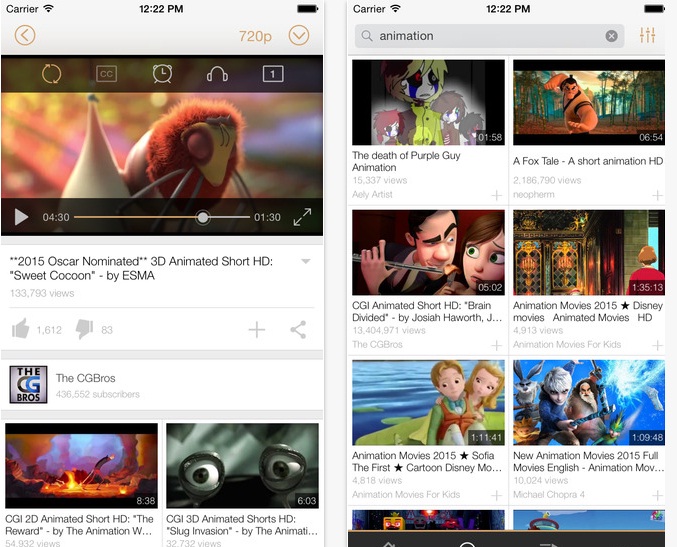The height and width of the screenshot is (547, 677).
Task: Click battery icon on right phone status bar
Action: coord(655,9)
